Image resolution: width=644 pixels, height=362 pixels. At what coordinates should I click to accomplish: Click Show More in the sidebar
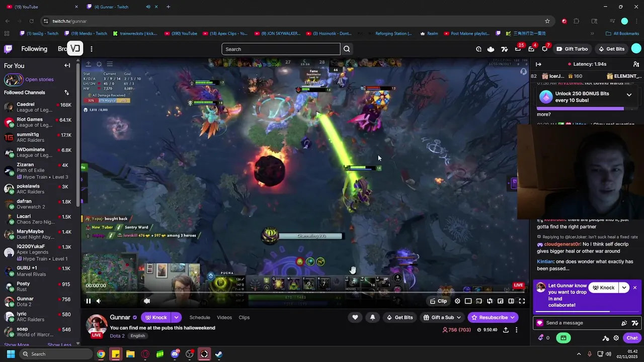[17, 345]
